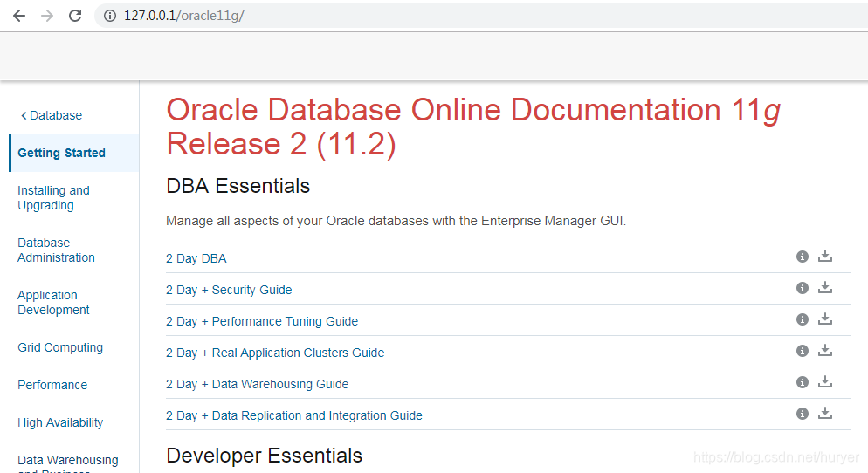Viewport: 868px width, 473px height.
Task: Download Data Replication and Integration Guide
Action: click(x=825, y=414)
